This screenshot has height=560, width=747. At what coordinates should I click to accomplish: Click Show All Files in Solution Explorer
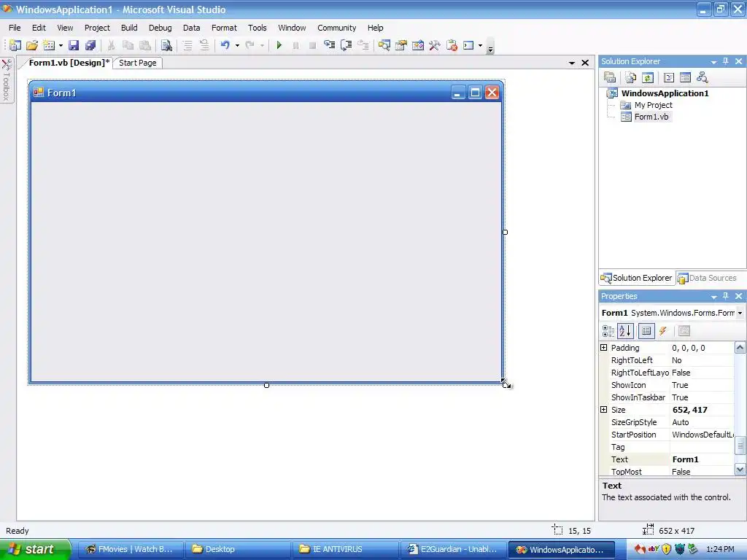coord(631,77)
